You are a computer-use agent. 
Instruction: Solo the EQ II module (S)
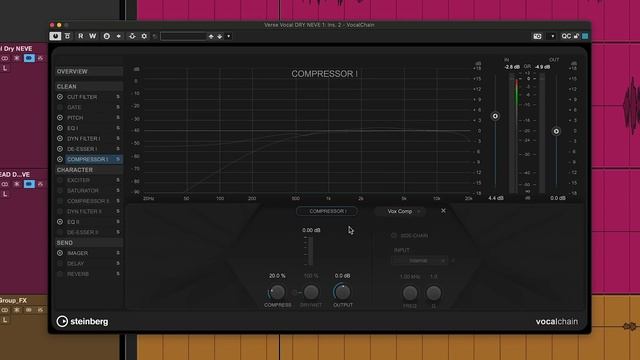118,222
